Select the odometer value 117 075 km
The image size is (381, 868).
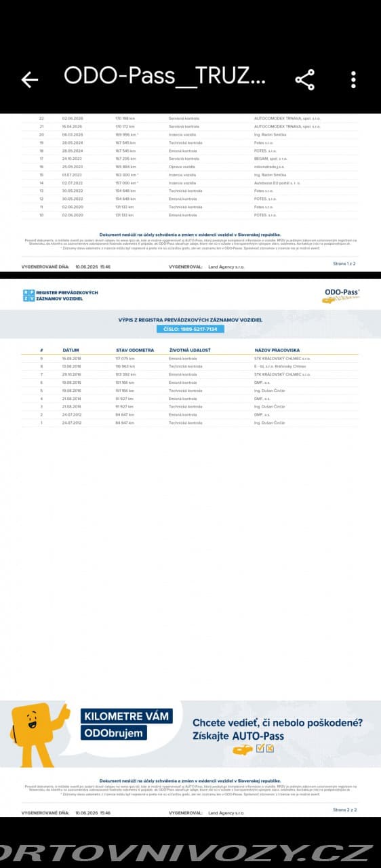coord(125,358)
